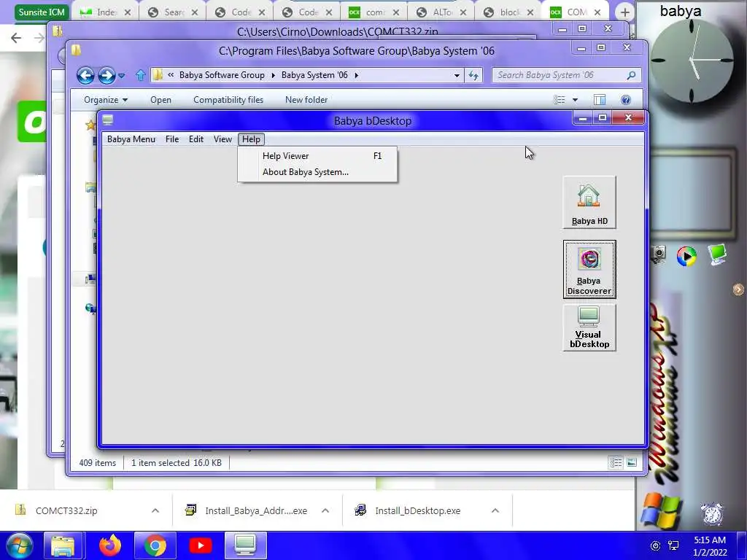Screen dimensions: 747x560
Task: Close the Help menu in bDesktop
Action: tap(251, 139)
